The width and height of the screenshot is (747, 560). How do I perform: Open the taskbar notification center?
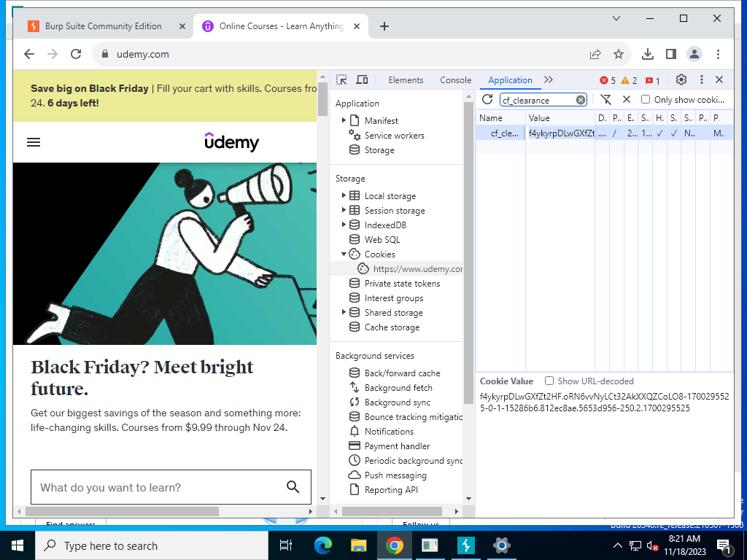pyautogui.click(x=723, y=545)
